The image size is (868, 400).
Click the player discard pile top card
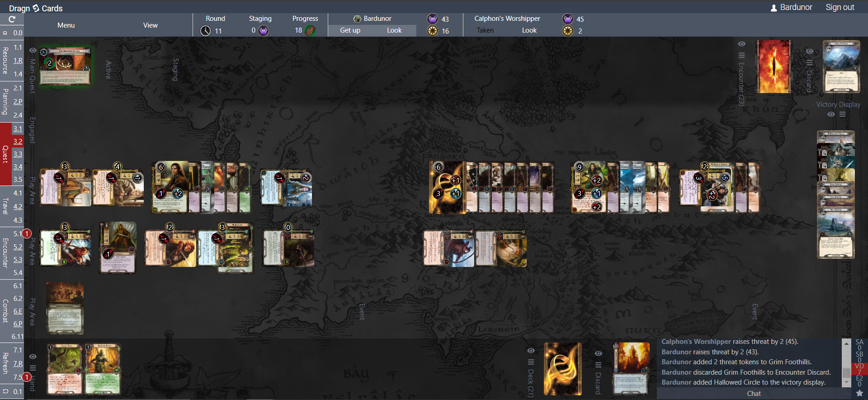click(631, 369)
